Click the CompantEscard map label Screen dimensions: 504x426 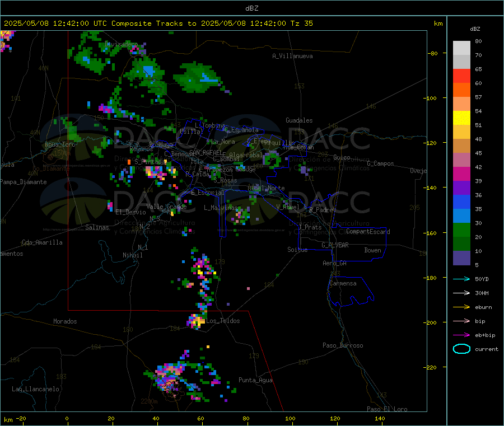(368, 231)
